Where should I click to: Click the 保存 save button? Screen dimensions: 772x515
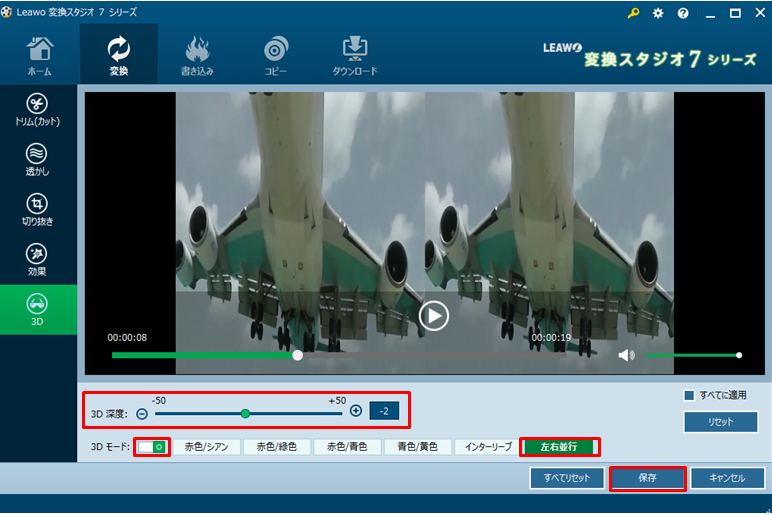click(x=647, y=478)
